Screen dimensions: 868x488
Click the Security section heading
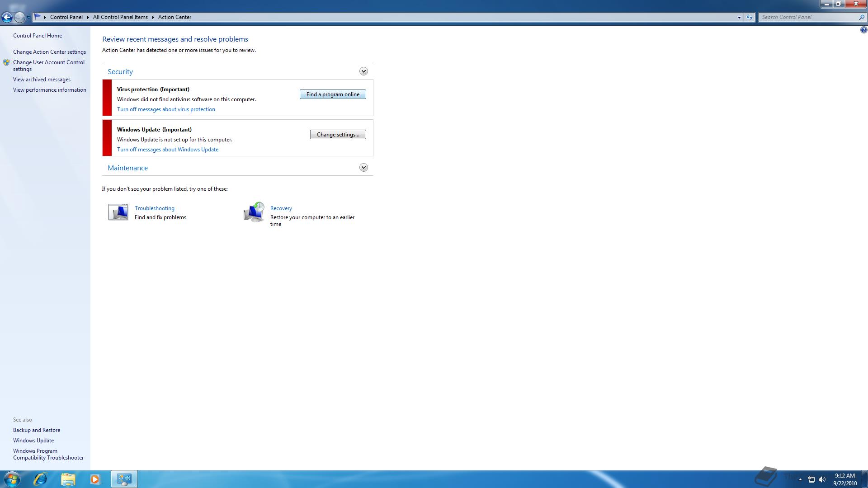pos(120,72)
